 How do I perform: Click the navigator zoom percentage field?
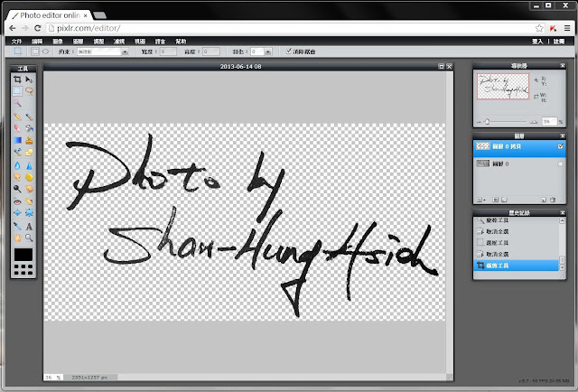tap(549, 121)
